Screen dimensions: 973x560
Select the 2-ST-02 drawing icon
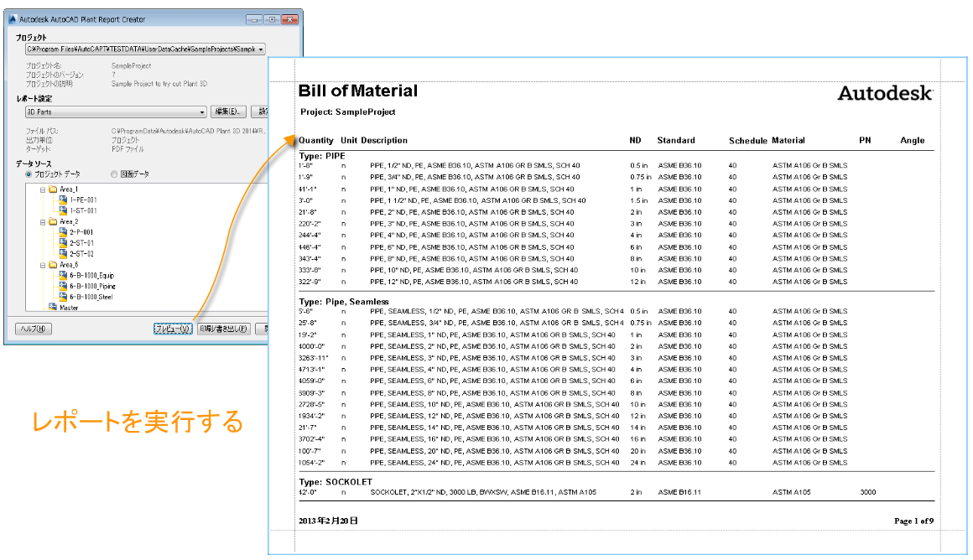coord(63,253)
